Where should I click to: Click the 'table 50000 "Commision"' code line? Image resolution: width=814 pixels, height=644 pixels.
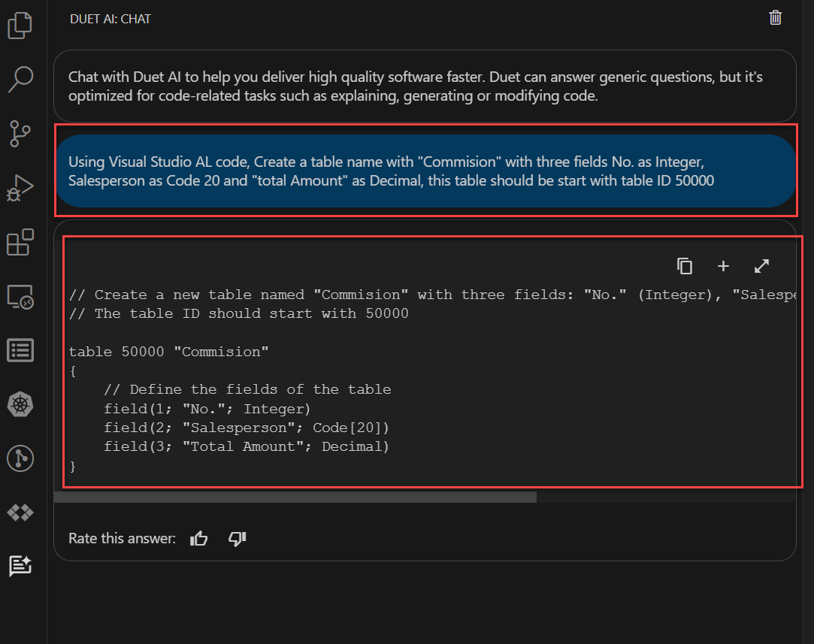click(168, 352)
